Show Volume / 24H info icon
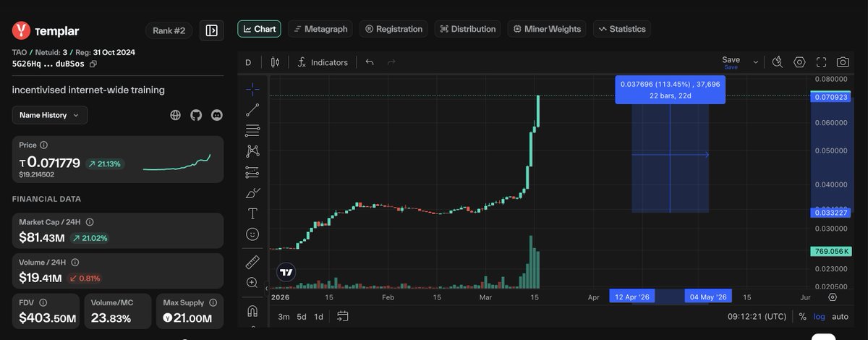This screenshot has height=340, width=868. tap(75, 263)
